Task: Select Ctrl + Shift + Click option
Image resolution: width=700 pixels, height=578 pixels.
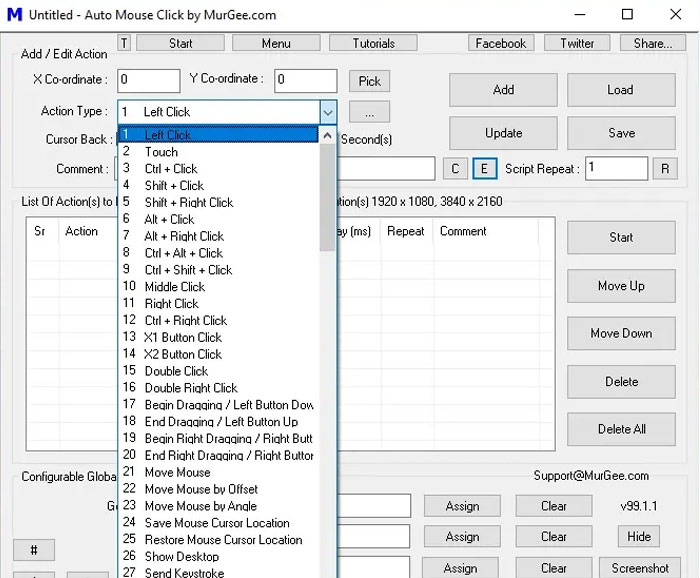Action: (218, 270)
